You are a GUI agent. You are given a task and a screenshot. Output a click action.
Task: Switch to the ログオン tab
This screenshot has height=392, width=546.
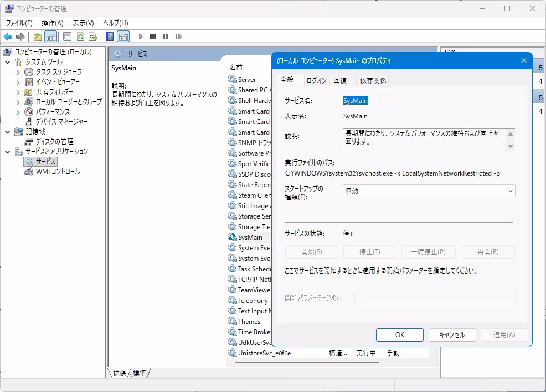[317, 80]
